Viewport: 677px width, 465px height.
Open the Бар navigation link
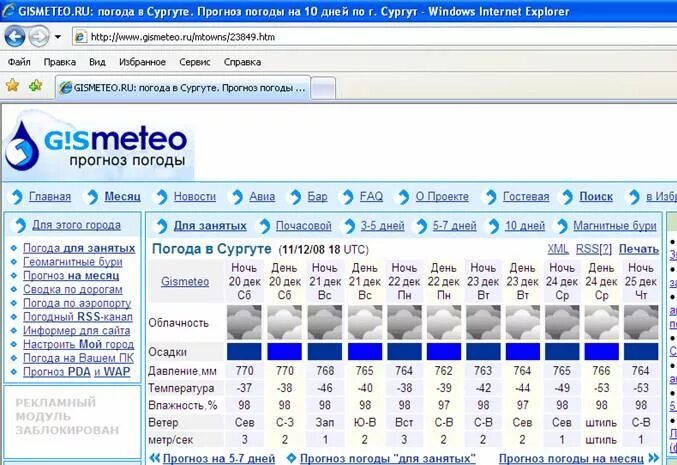click(x=317, y=197)
